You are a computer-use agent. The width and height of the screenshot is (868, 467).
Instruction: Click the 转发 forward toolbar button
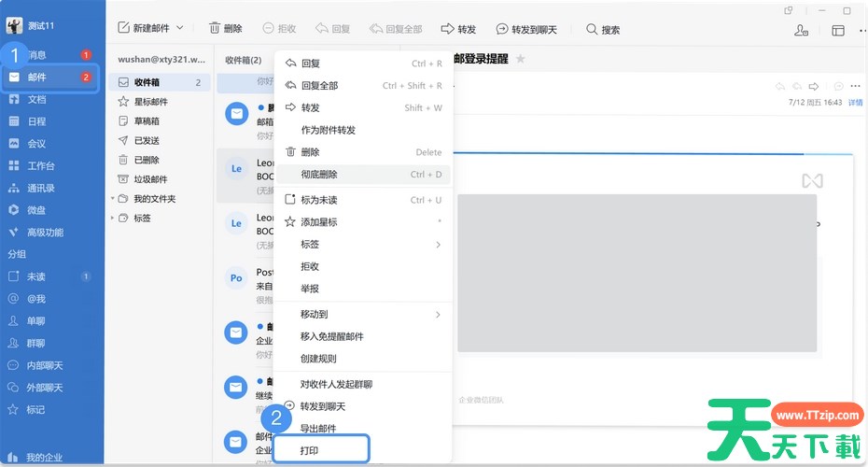[458, 29]
